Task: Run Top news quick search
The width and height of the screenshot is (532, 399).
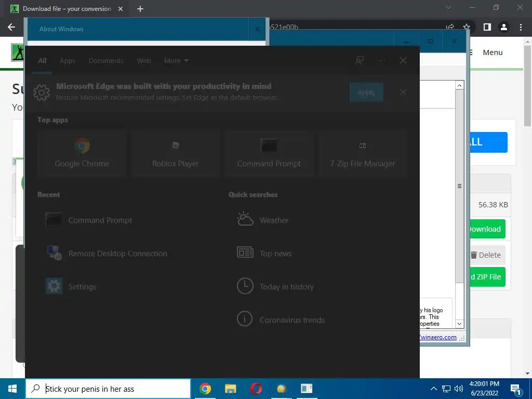Action: (264, 253)
